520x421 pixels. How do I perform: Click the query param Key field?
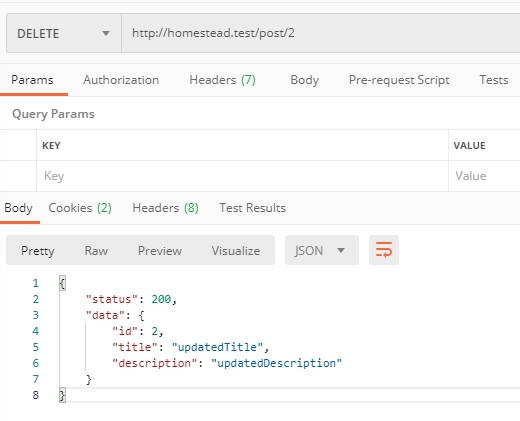point(242,176)
